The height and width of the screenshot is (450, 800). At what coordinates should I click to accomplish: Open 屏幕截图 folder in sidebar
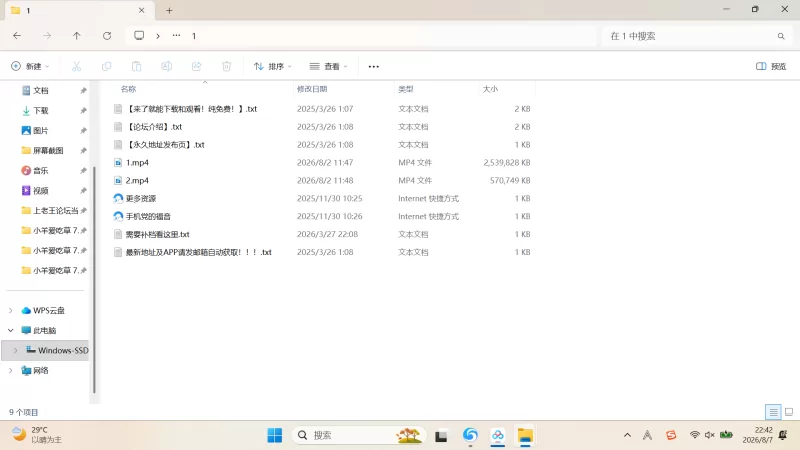click(x=48, y=151)
